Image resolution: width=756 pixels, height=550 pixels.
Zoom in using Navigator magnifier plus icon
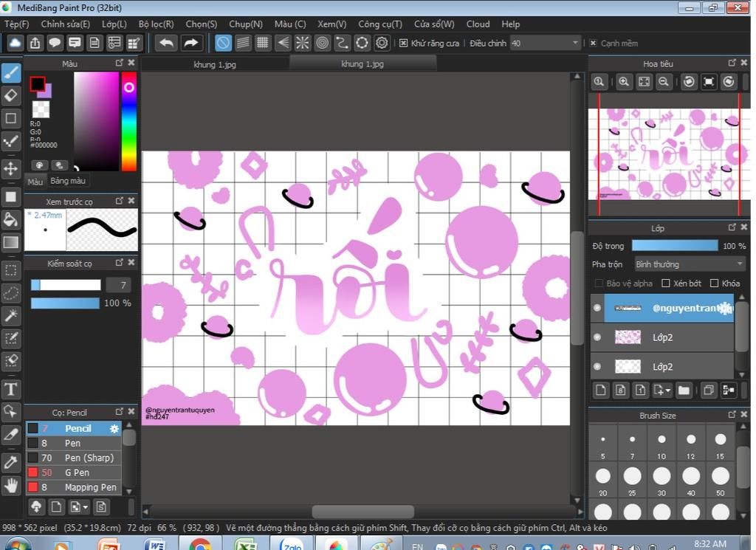[x=624, y=82]
